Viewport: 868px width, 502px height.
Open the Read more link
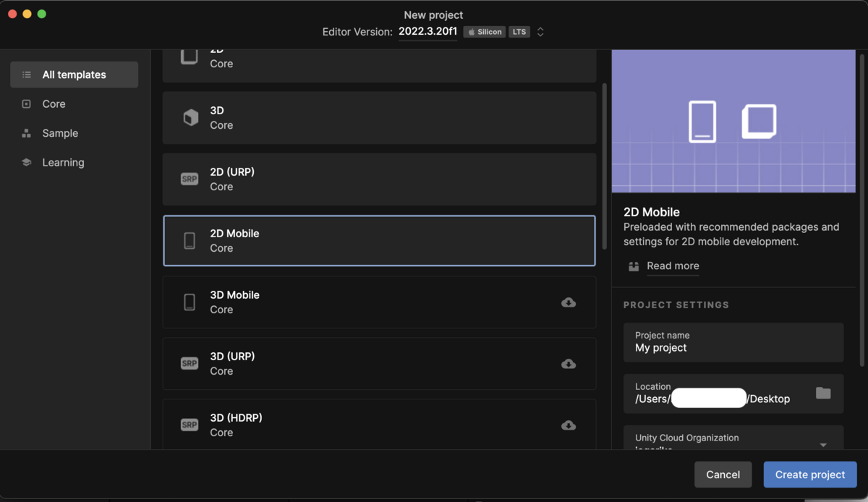click(673, 266)
